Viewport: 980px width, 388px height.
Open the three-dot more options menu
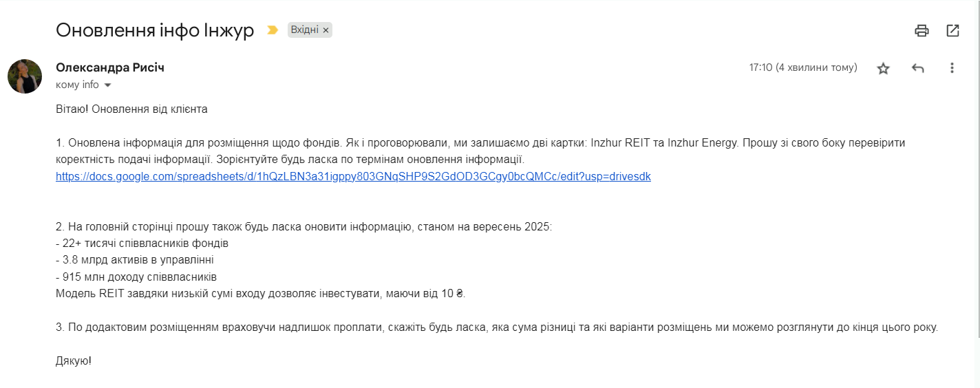coord(952,68)
